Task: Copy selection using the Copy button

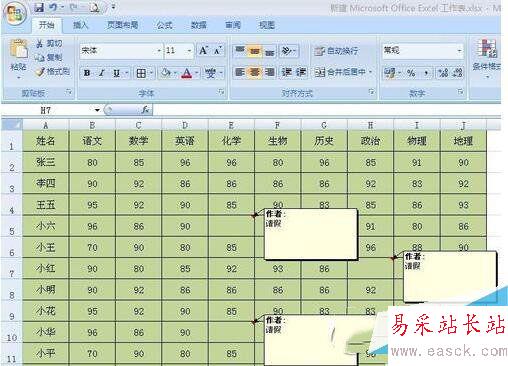Action: 49,57
